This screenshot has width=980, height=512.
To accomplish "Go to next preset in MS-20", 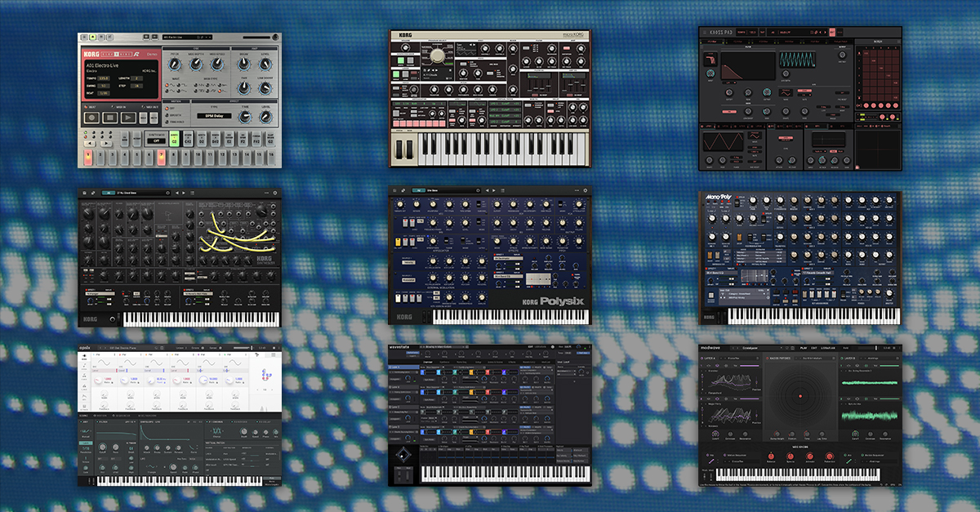I will [184, 193].
